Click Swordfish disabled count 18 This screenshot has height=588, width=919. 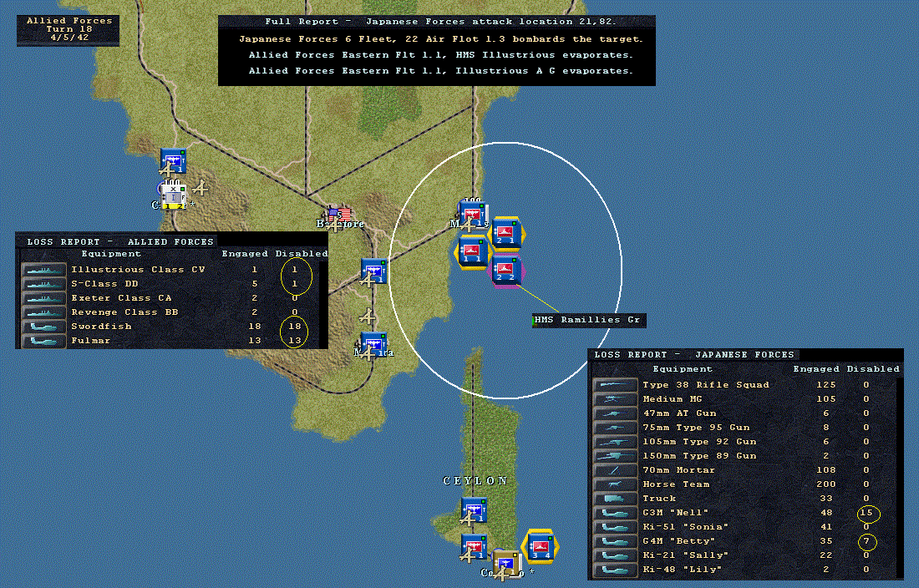(x=294, y=327)
